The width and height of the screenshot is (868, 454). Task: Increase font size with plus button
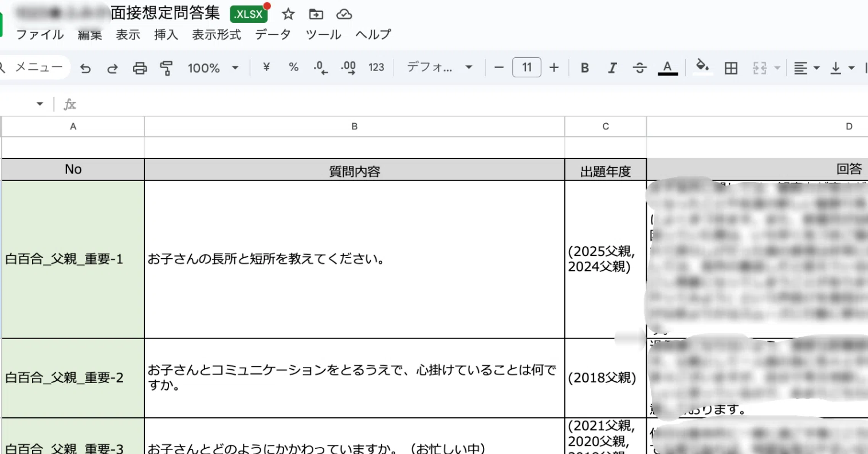coord(554,68)
